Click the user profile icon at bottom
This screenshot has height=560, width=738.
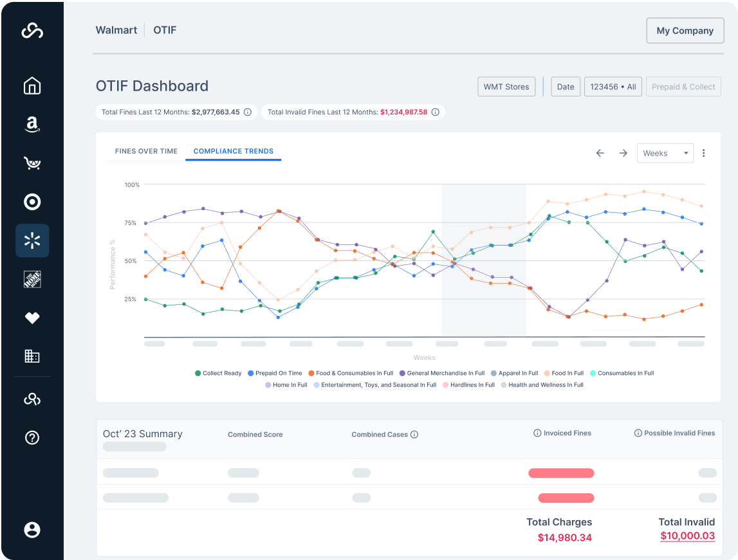[32, 530]
